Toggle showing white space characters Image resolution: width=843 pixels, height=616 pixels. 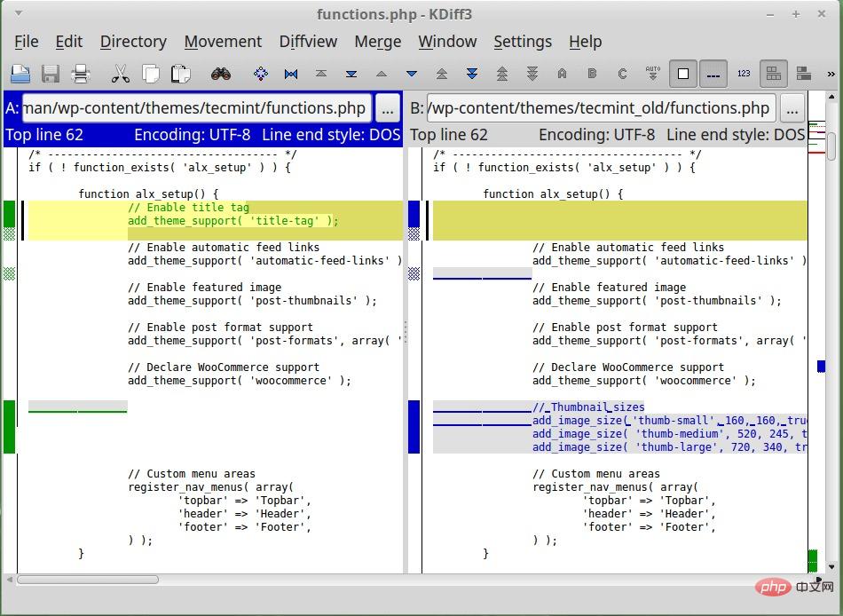(714, 74)
